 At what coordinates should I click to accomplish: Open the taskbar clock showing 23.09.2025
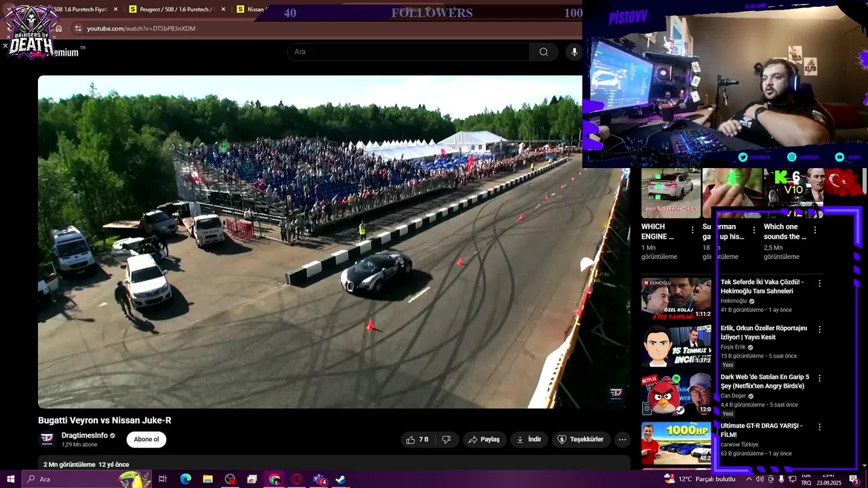[829, 479]
